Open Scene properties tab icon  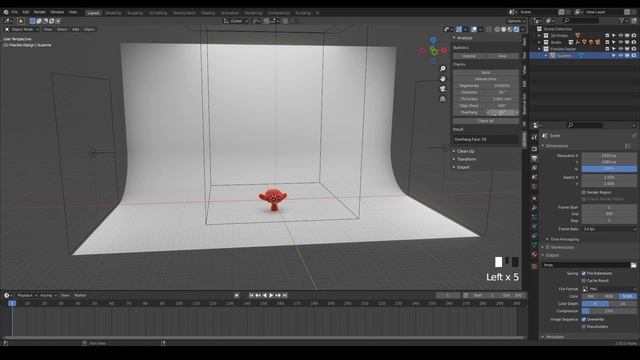[x=534, y=177]
